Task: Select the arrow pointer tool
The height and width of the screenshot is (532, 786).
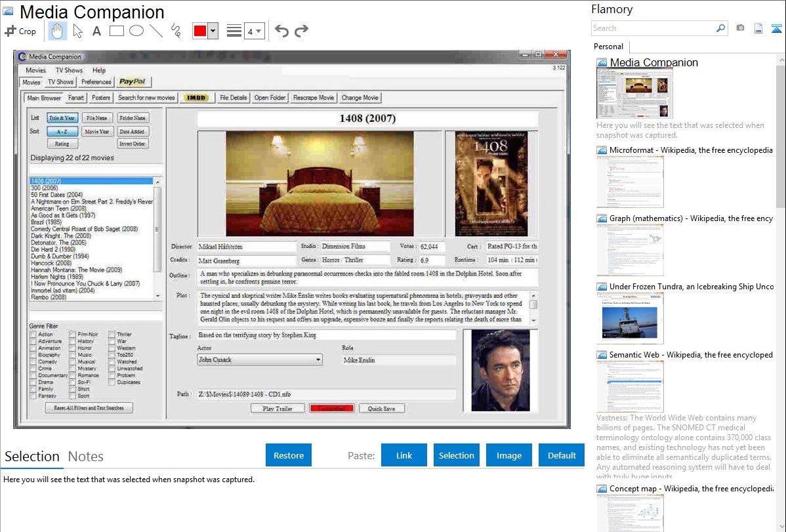Action: coord(77,31)
